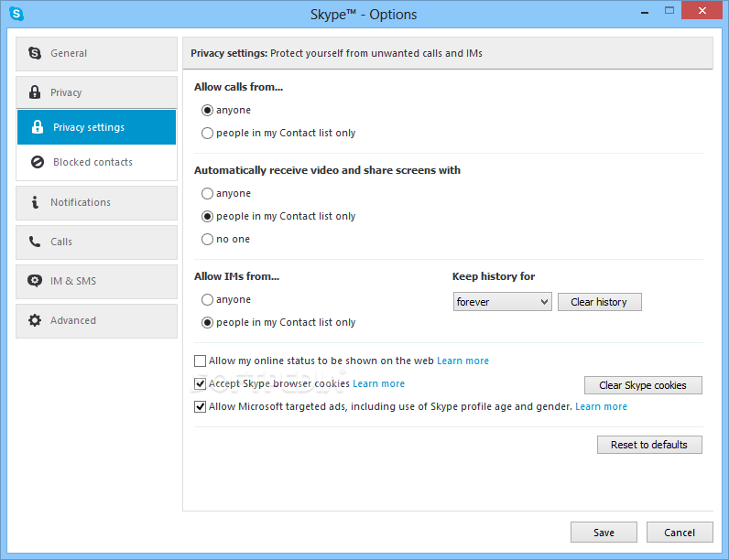Click the 'Allow calls from...' heading
Screen dimensions: 729x560
coord(238,87)
